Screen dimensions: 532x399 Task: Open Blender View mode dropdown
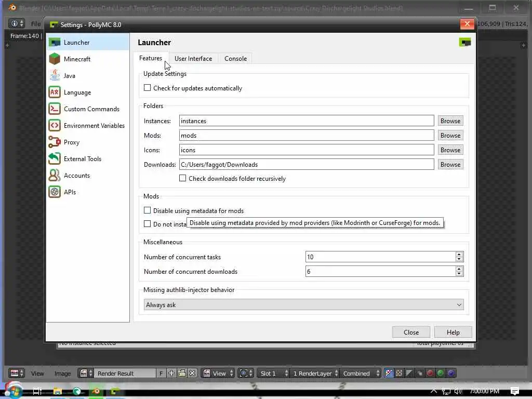click(219, 373)
